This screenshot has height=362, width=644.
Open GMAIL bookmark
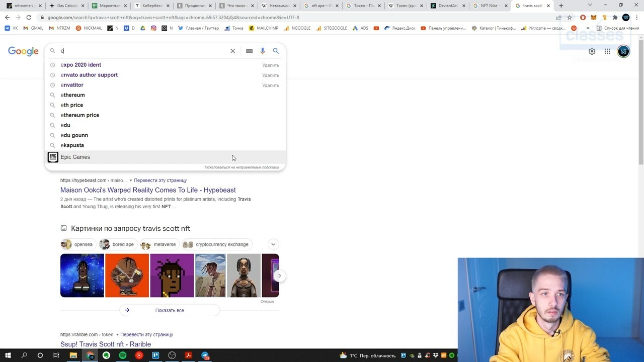33,28
